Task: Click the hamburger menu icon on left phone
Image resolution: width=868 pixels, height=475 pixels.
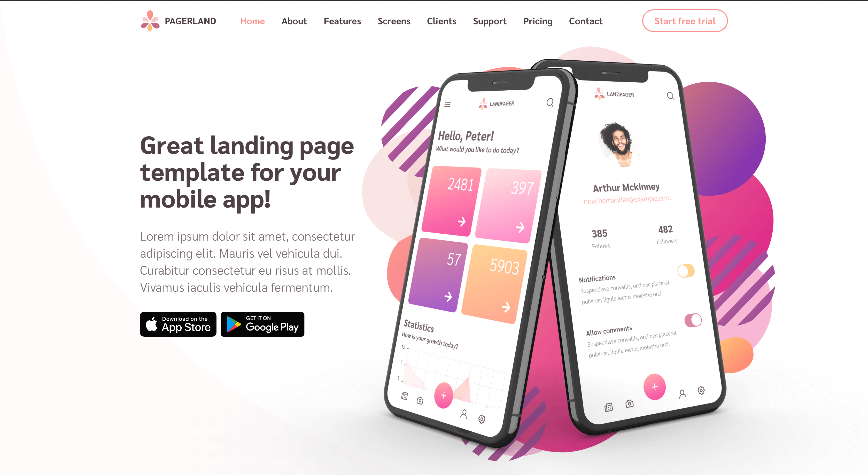Action: [447, 105]
